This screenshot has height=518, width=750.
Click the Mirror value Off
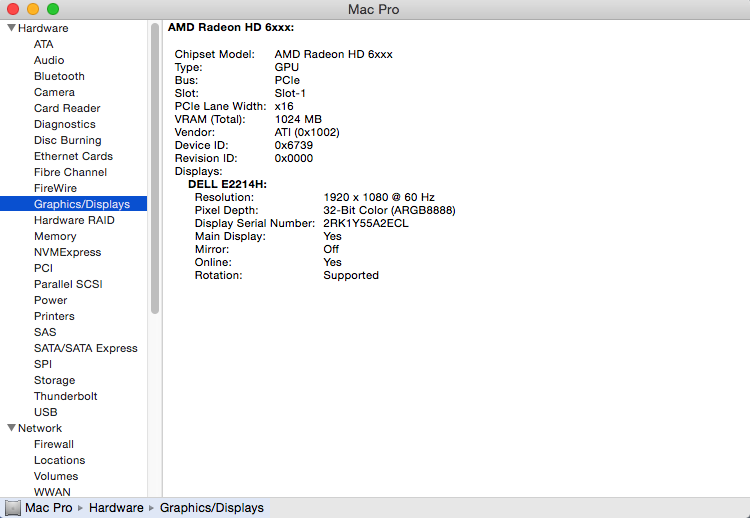[331, 249]
